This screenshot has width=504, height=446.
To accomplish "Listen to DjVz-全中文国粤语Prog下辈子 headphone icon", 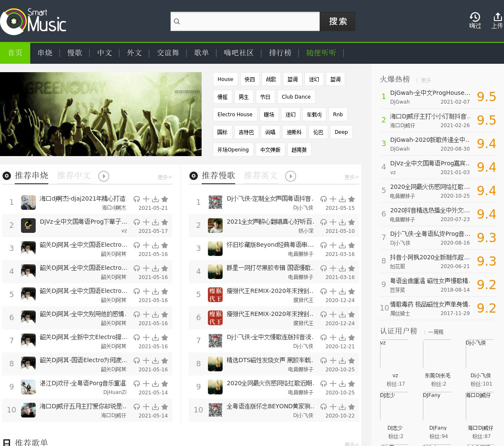I will (136, 222).
